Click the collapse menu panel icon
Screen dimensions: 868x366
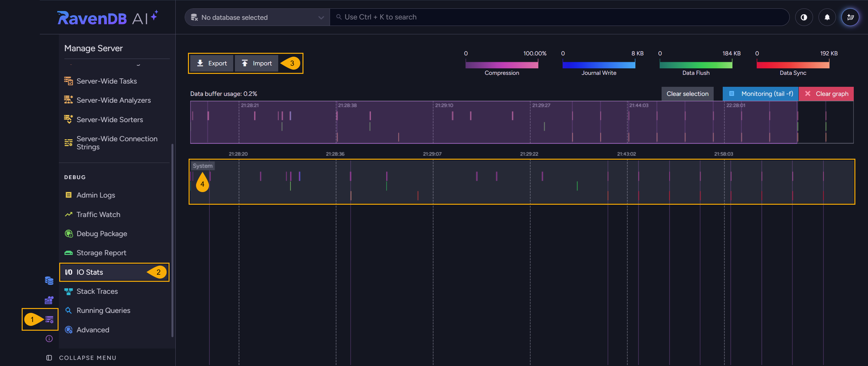pos(49,358)
